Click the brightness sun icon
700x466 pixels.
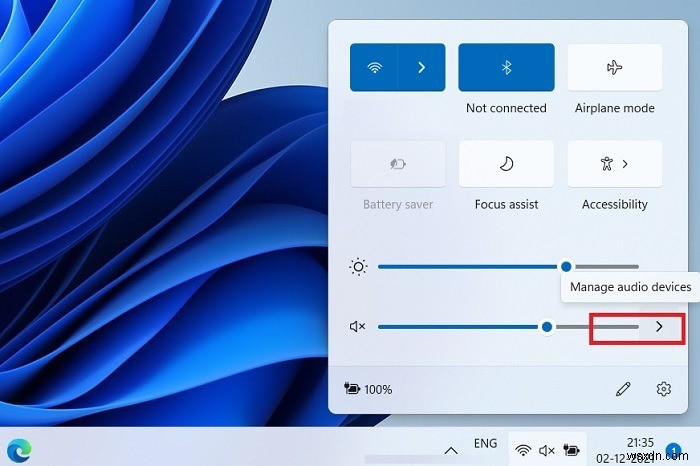coord(358,267)
